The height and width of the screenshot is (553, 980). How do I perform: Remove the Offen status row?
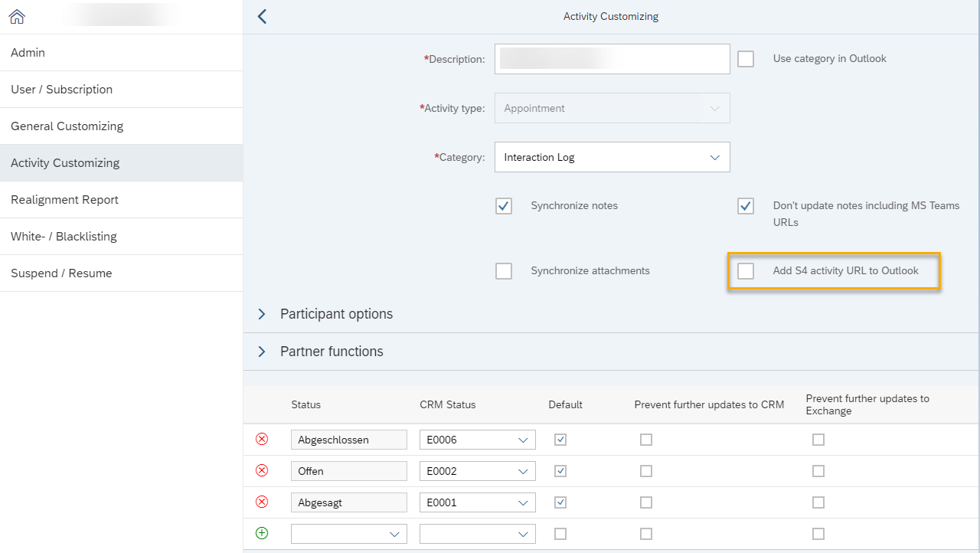(x=262, y=471)
